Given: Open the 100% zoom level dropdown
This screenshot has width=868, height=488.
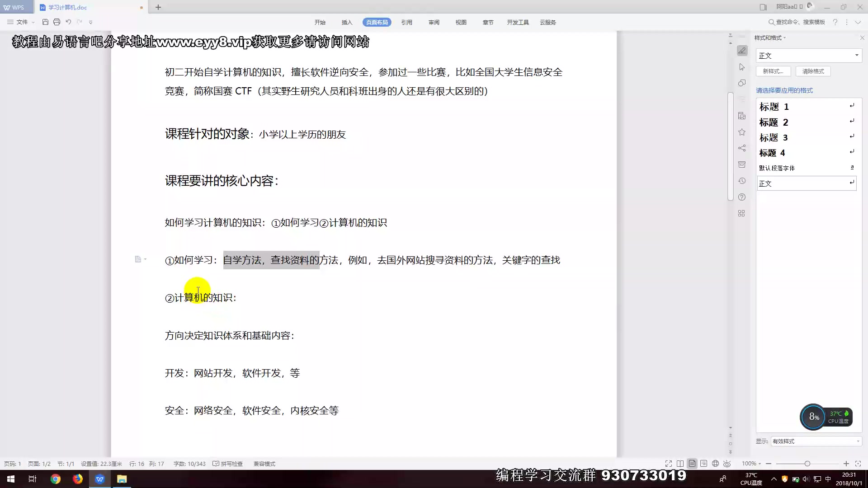Looking at the screenshot, I should coord(751,464).
